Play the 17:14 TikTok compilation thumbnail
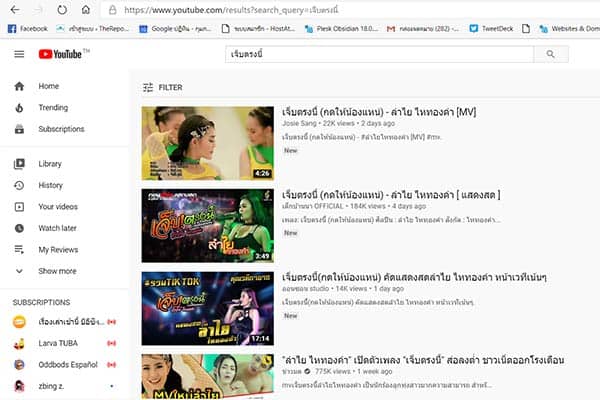This screenshot has height=400, width=600. click(x=208, y=309)
